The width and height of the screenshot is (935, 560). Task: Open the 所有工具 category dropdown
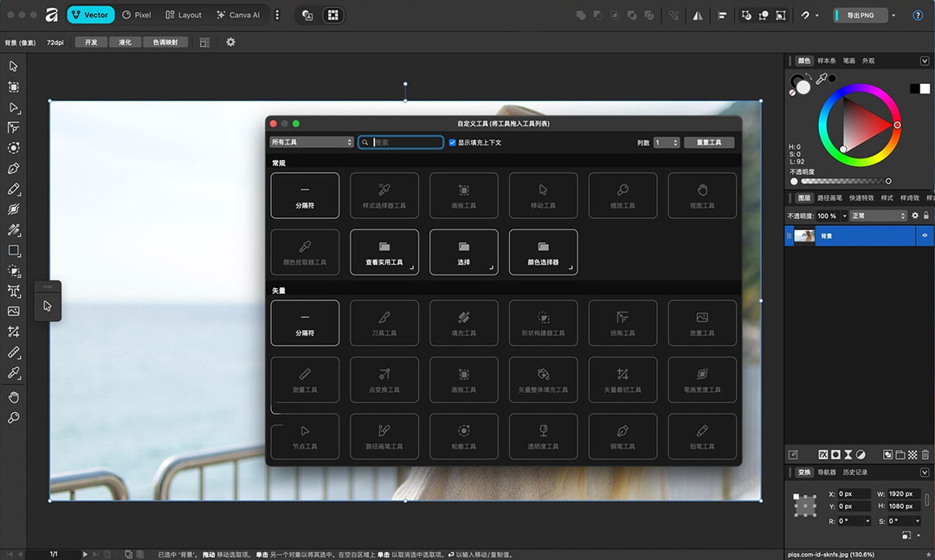[x=312, y=142]
